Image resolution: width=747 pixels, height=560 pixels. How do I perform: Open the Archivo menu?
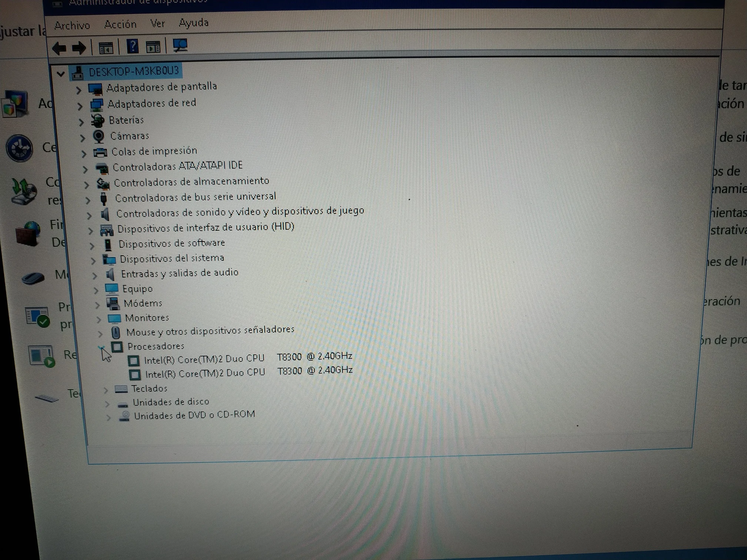tap(72, 26)
